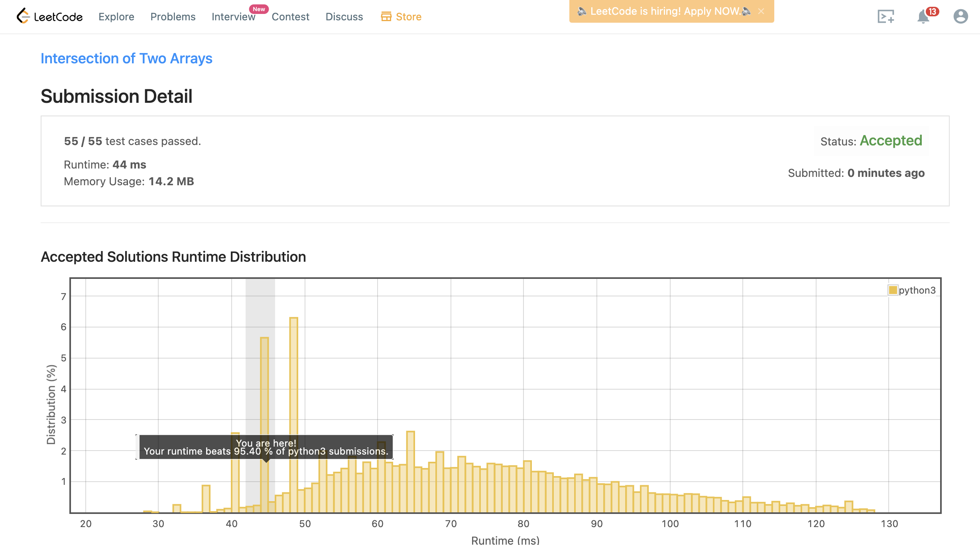
Task: Open the notifications bell icon
Action: 923,17
